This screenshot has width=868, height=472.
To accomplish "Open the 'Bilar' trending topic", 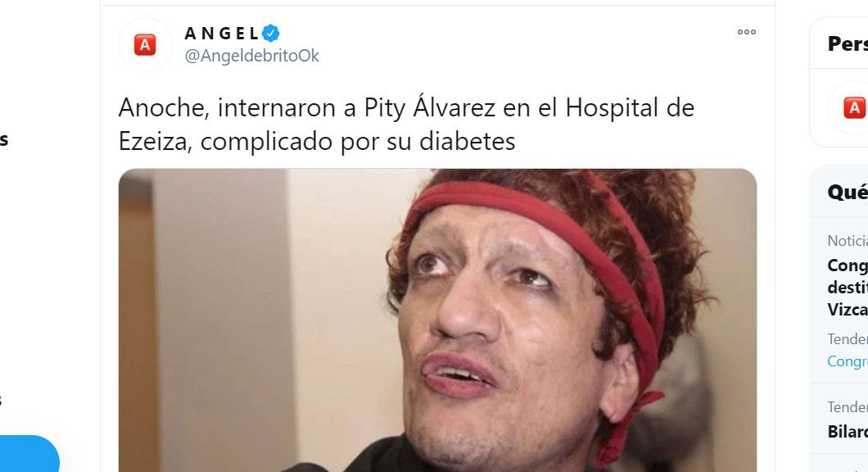I will pyautogui.click(x=848, y=432).
